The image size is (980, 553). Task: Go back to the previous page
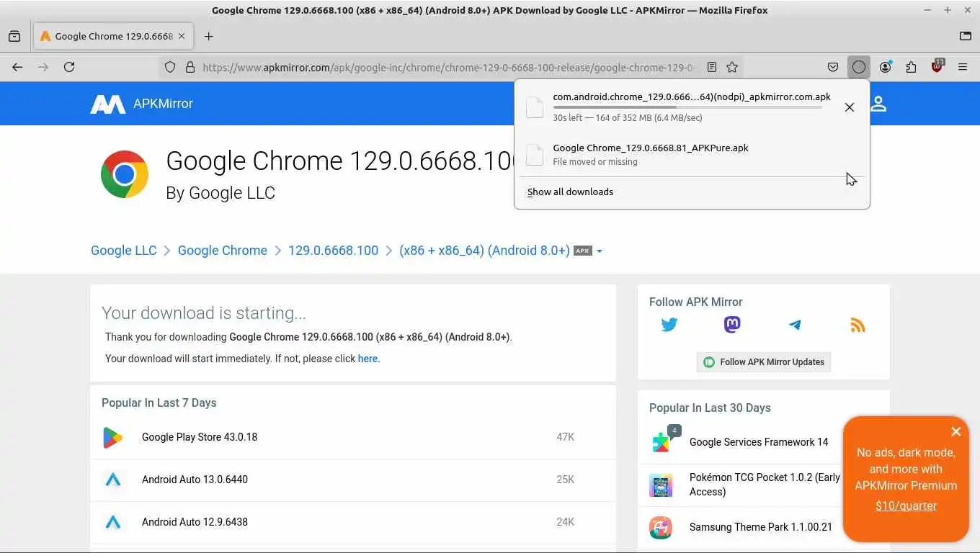(x=17, y=67)
